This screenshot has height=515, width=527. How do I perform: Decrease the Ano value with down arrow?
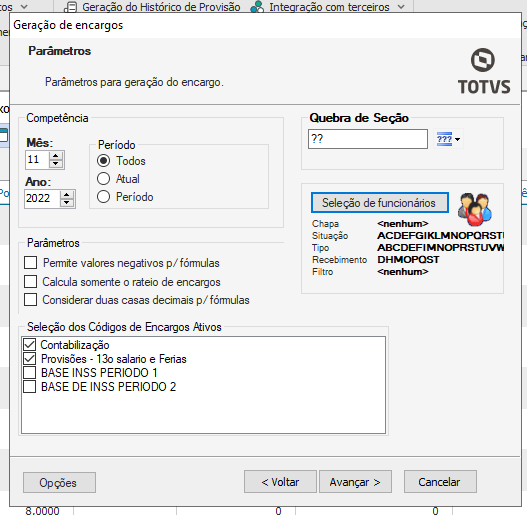pyautogui.click(x=67, y=202)
